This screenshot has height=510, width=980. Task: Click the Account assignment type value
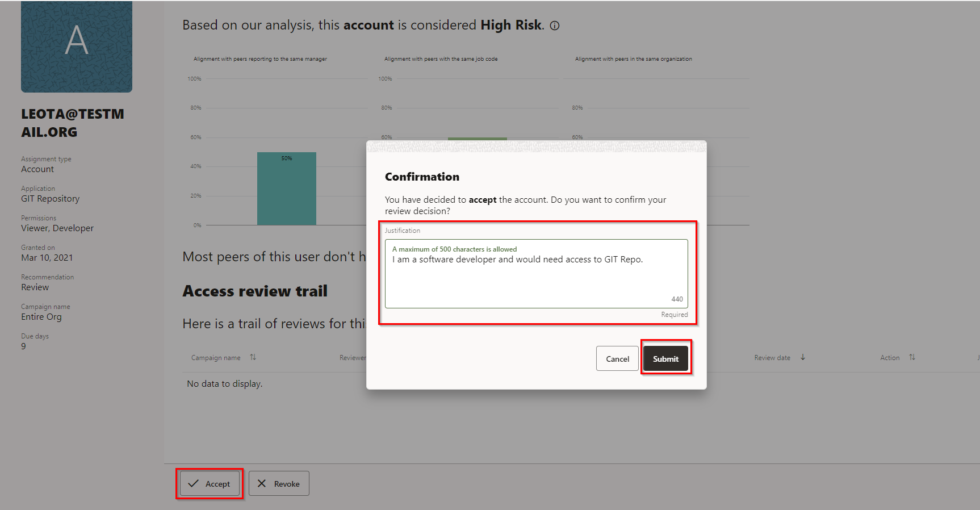coord(37,169)
